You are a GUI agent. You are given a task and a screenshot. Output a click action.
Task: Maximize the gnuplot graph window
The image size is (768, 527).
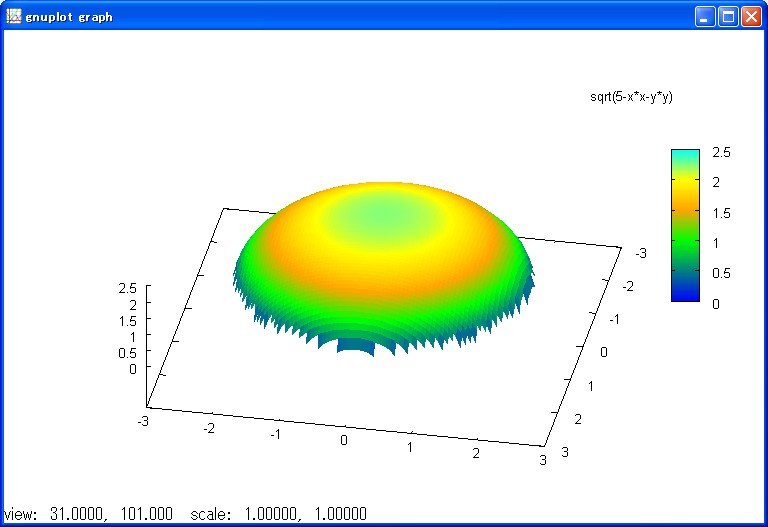[x=728, y=17]
